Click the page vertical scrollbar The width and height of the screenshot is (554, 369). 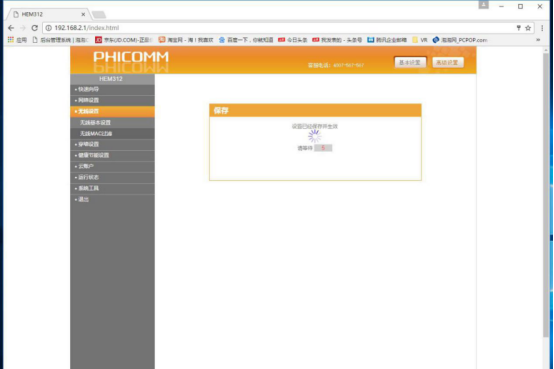(546, 194)
